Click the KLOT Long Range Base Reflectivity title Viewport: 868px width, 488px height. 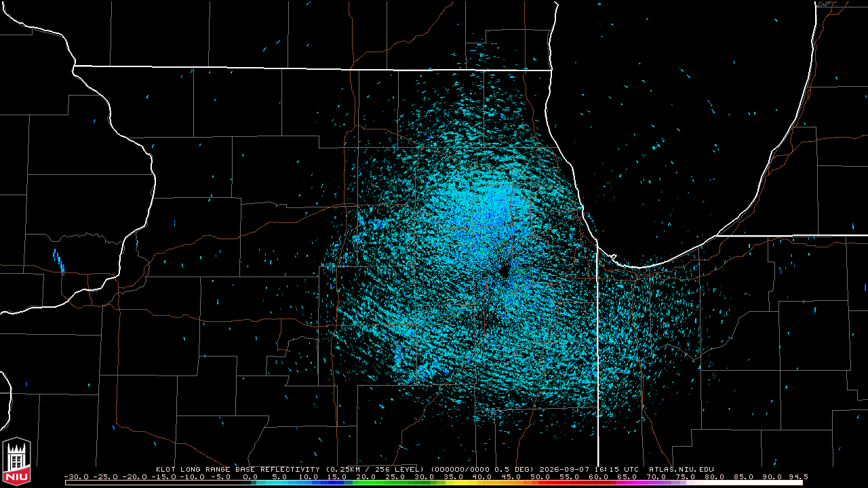[x=238, y=469]
